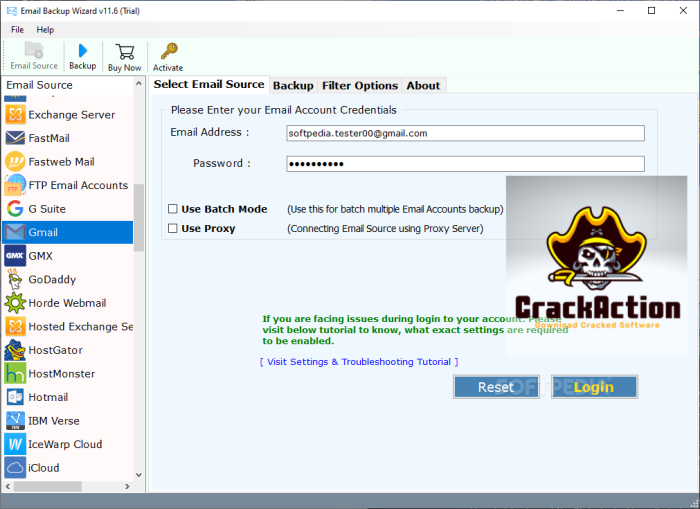Click the horizontal scroll left arrow
This screenshot has width=700, height=509.
(8, 486)
